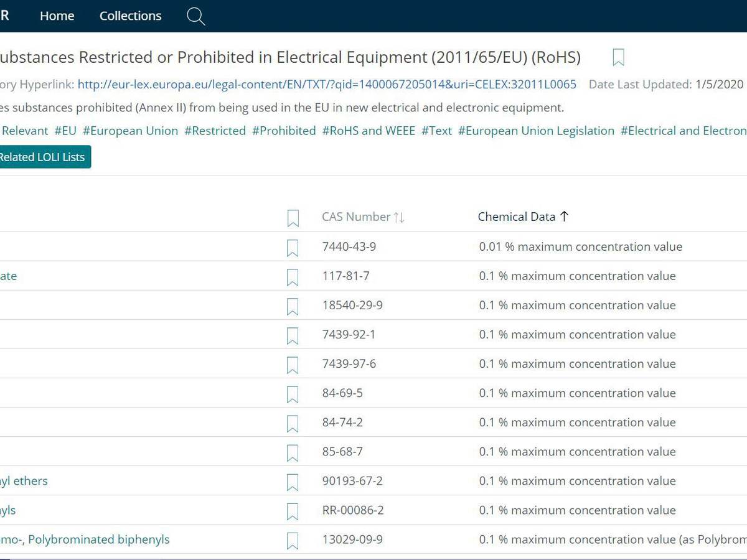This screenshot has width=747, height=560.
Task: Select the #RoHS and WEEE tag
Action: point(369,131)
